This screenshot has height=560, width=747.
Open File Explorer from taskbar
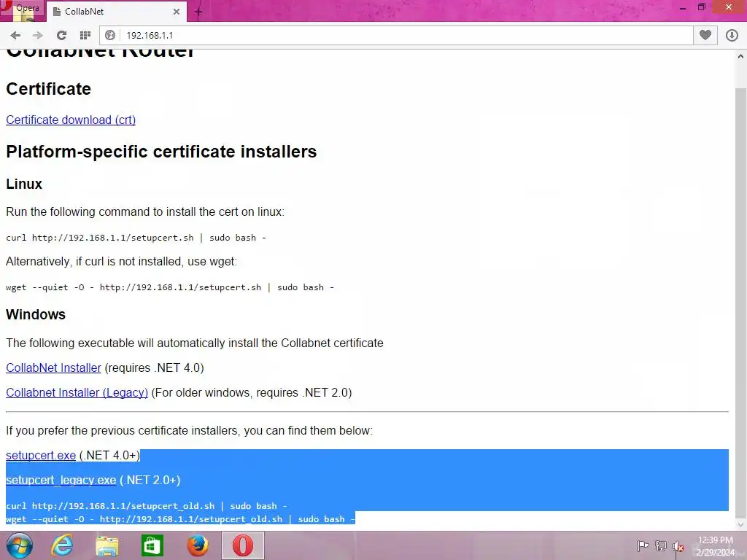pos(107,545)
